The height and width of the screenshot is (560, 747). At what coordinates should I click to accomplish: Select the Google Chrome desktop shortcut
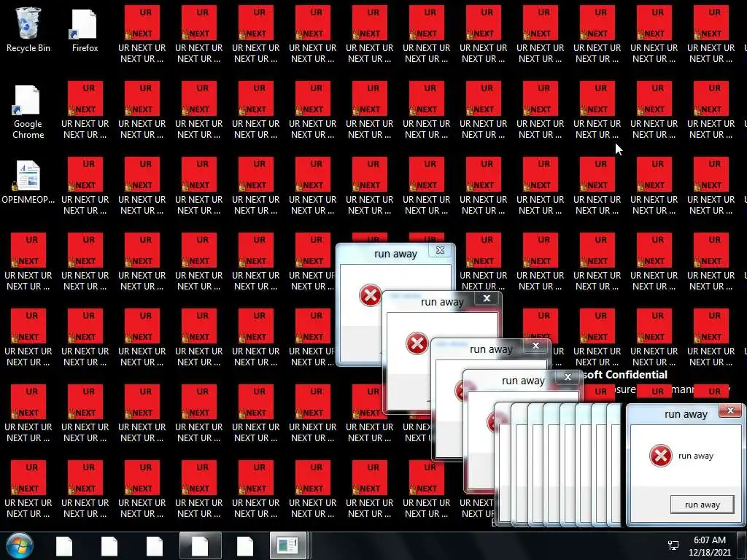click(28, 112)
